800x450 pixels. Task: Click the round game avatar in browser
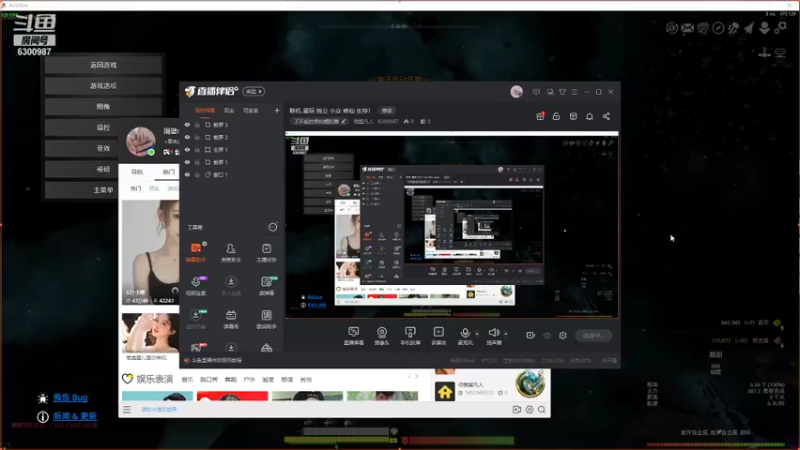coord(530,384)
